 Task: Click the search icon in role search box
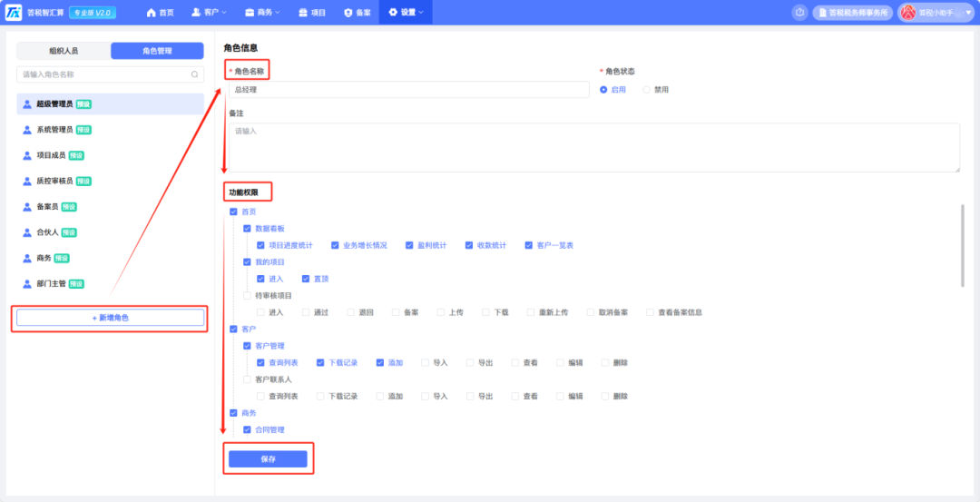coord(194,74)
